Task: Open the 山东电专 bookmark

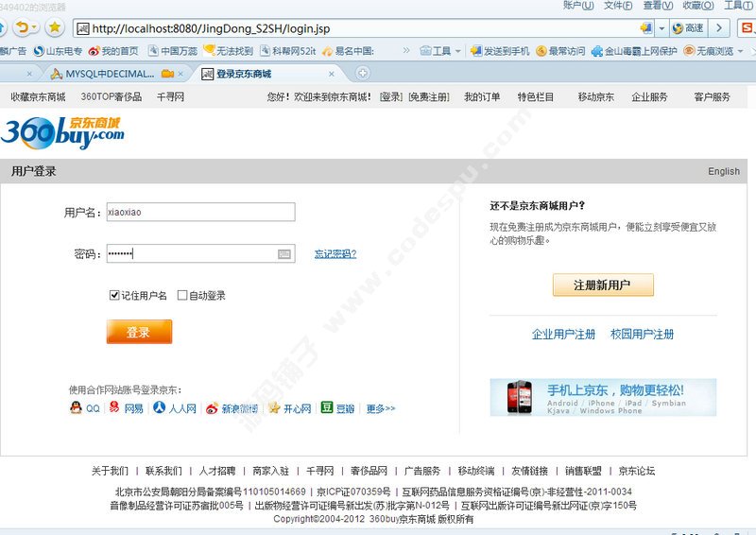Action: (x=58, y=51)
